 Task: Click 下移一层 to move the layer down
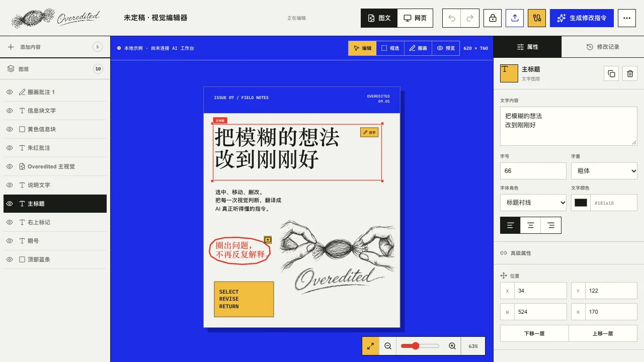coord(534,333)
